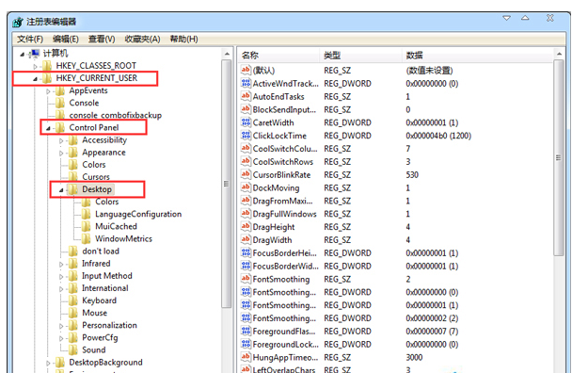The height and width of the screenshot is (373, 588).
Task: Select the Desktop registry key
Action: (97, 189)
